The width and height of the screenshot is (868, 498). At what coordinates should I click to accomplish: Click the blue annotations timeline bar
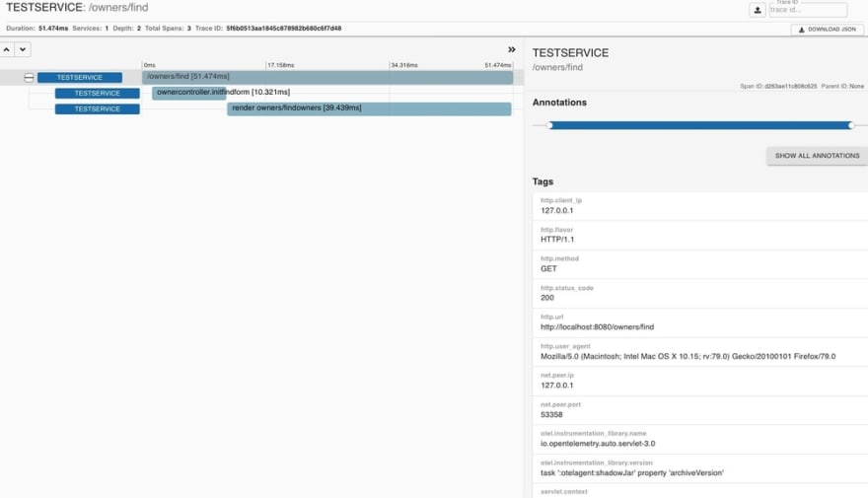[x=700, y=125]
